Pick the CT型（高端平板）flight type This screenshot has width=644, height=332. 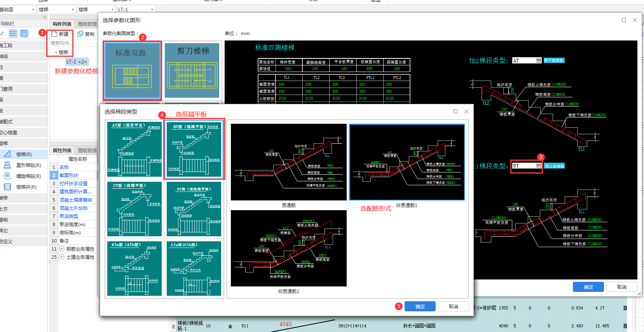coord(134,209)
